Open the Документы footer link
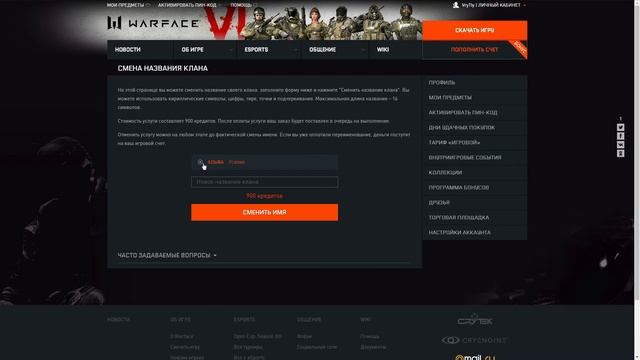Image resolution: width=640 pixels, height=360 pixels. [373, 347]
